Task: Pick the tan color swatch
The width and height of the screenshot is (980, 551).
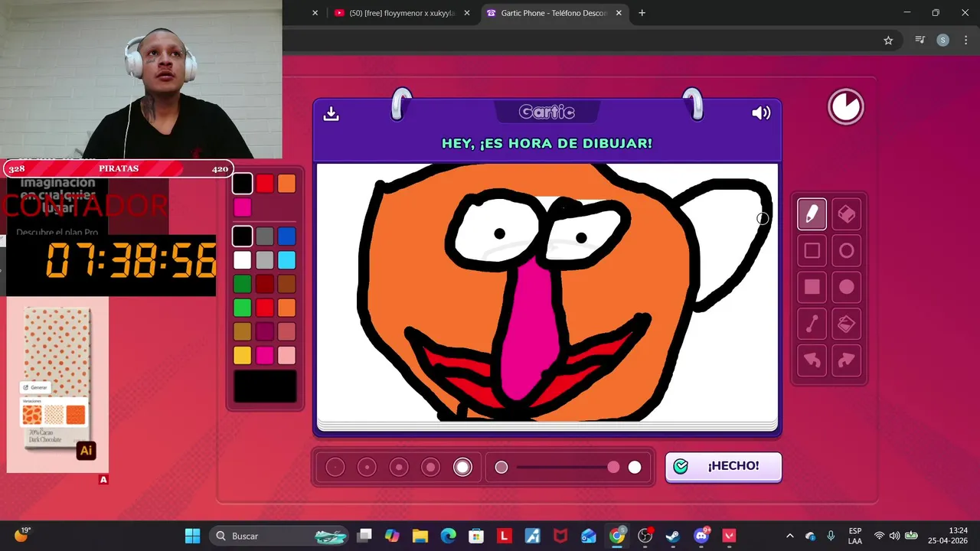Action: (x=242, y=331)
